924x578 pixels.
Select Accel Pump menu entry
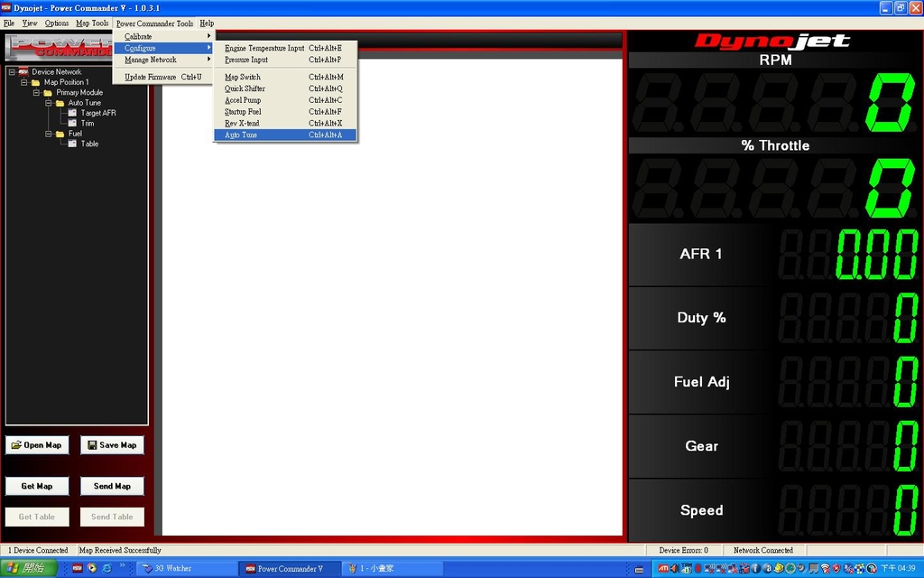[x=285, y=100]
